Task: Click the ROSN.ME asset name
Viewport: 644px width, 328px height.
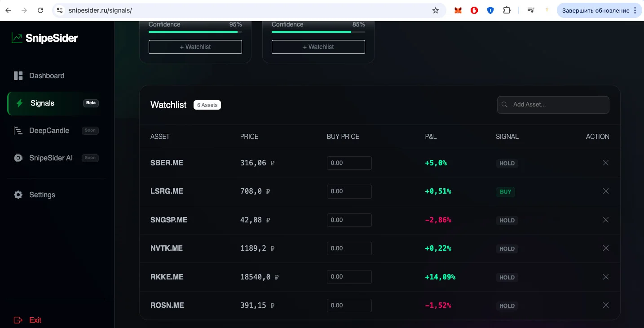Action: tap(167, 305)
